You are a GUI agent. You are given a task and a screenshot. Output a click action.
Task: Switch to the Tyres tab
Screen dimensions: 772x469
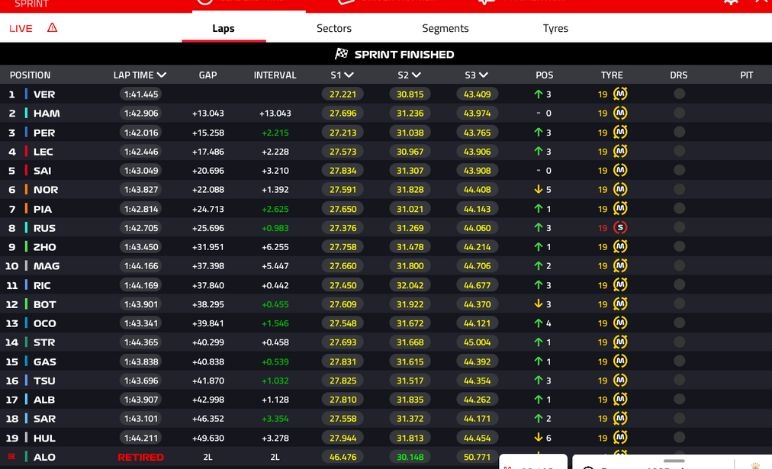(555, 29)
